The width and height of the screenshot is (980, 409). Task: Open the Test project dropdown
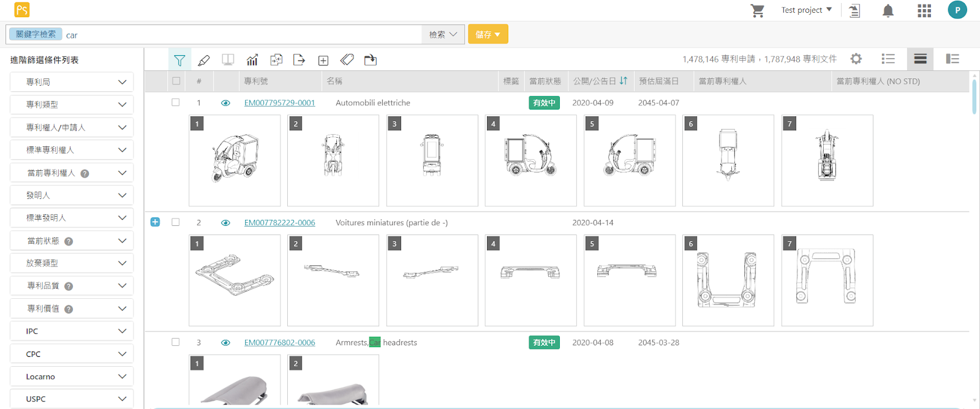(x=807, y=10)
